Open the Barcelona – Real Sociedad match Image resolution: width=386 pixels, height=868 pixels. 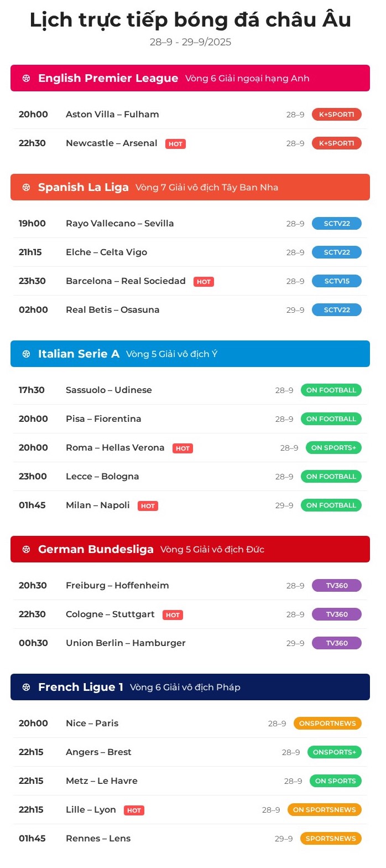pyautogui.click(x=126, y=281)
